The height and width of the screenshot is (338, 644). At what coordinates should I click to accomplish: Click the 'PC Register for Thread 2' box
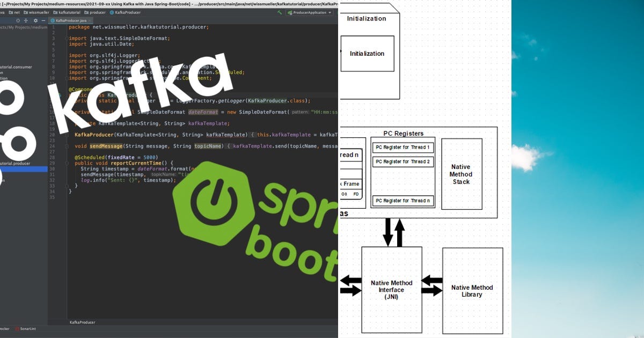[x=403, y=161]
